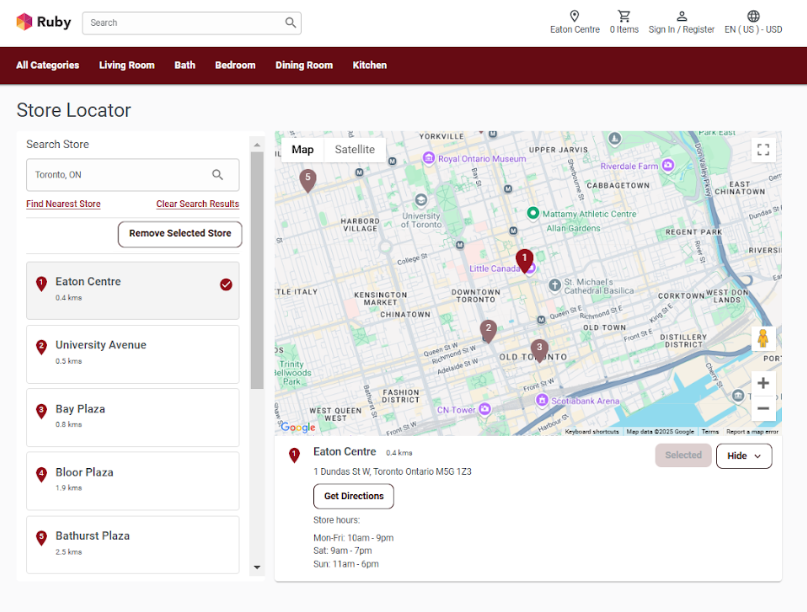Click Find Nearest Store link
This screenshot has height=612, width=807.
(x=63, y=204)
